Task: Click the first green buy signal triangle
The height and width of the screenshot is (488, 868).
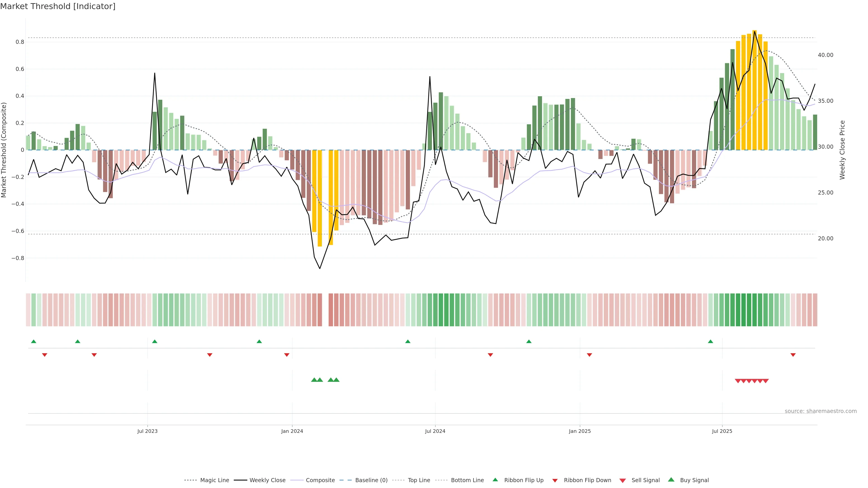Action: pos(314,380)
